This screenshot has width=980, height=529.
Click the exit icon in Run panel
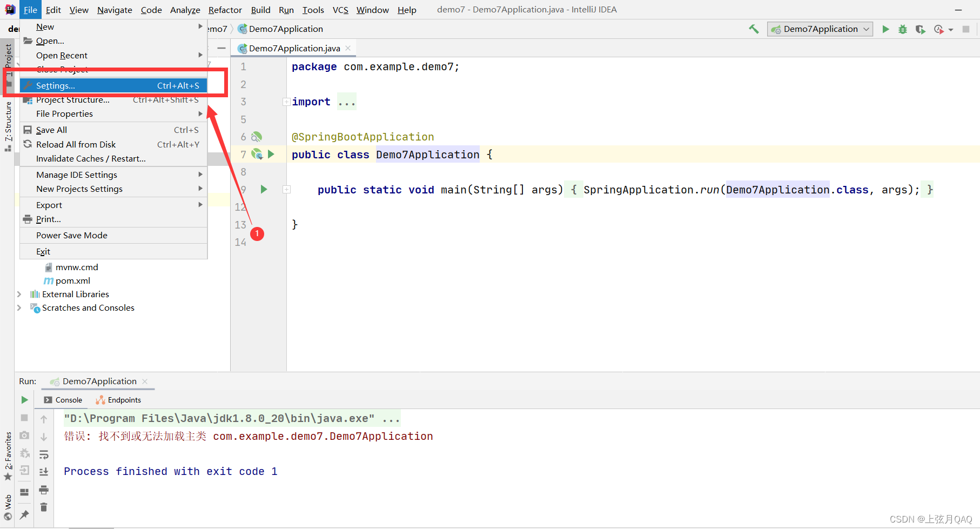[24, 471]
